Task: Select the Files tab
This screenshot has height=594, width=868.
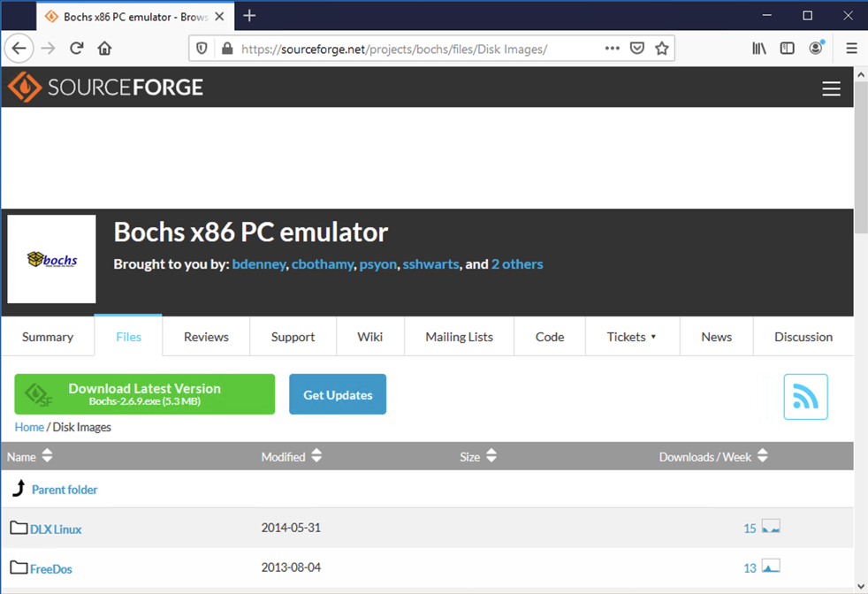Action: click(128, 336)
